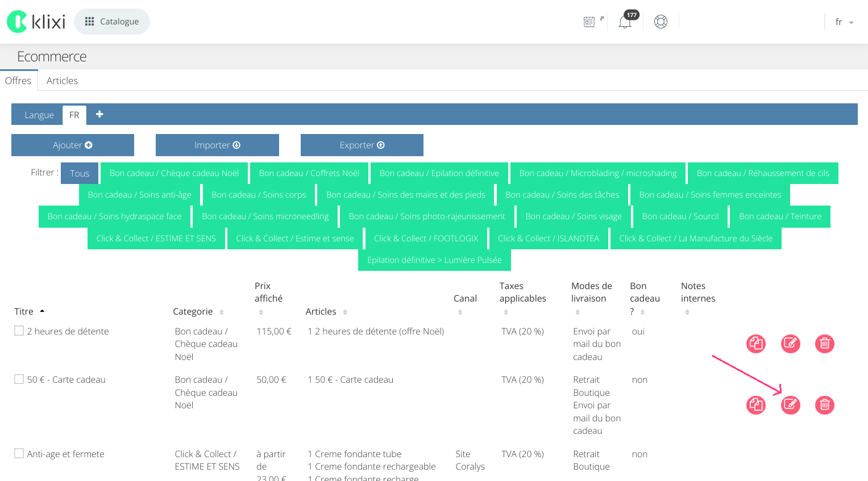Sort table by Categorie column
Screen dimensions: 868x481
(x=198, y=311)
